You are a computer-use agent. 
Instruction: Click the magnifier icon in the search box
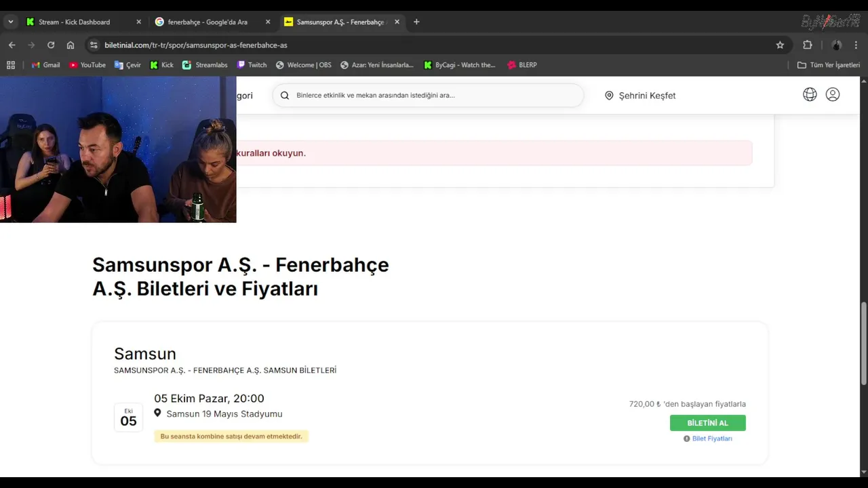tap(285, 96)
